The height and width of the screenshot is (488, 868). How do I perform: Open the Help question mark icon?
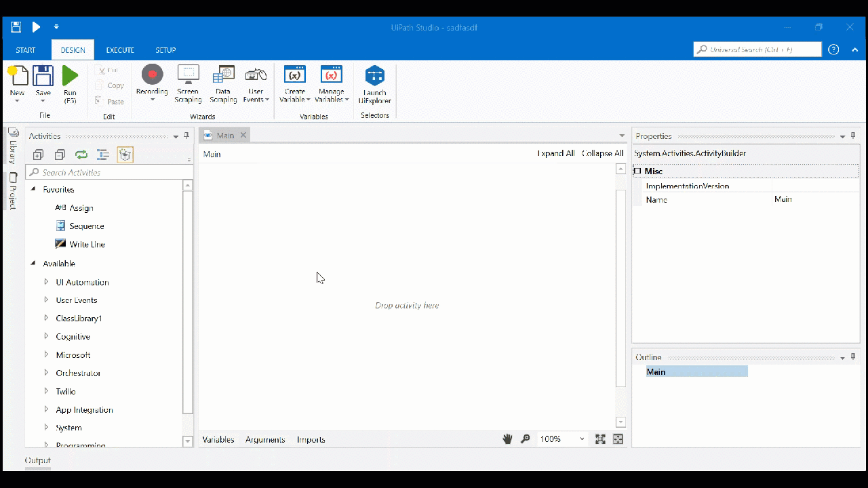coord(834,49)
